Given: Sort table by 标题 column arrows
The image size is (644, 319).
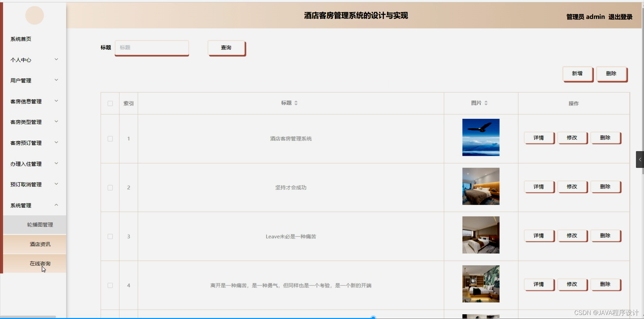Looking at the screenshot, I should click(x=296, y=103).
